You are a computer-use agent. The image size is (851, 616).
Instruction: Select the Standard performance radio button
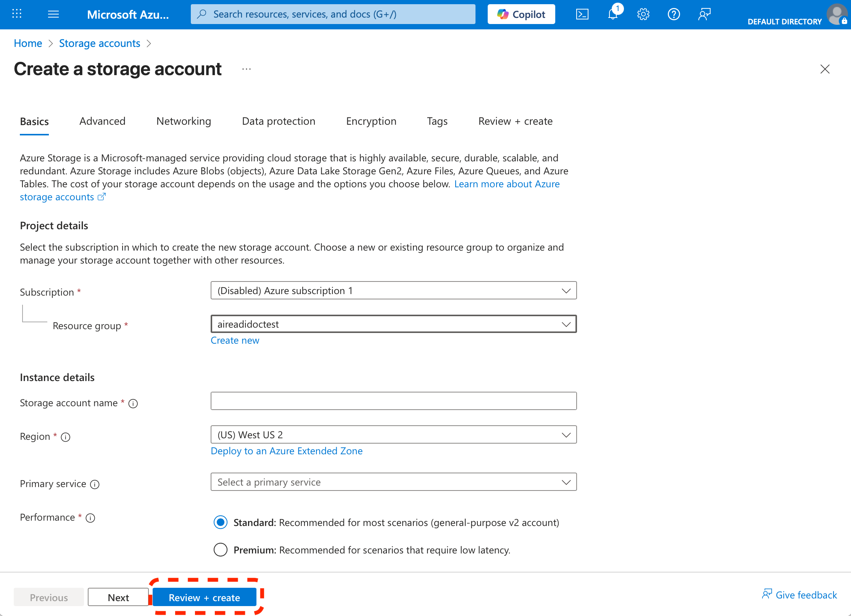click(x=221, y=522)
